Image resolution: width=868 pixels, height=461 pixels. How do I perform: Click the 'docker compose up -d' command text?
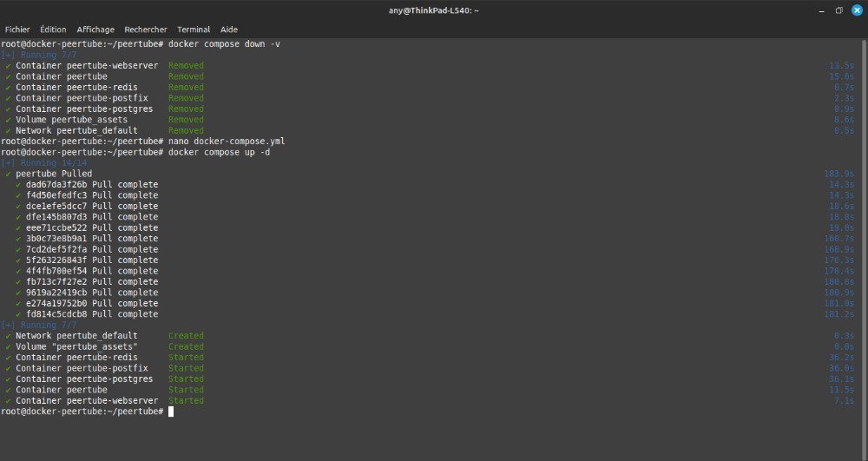(x=219, y=152)
